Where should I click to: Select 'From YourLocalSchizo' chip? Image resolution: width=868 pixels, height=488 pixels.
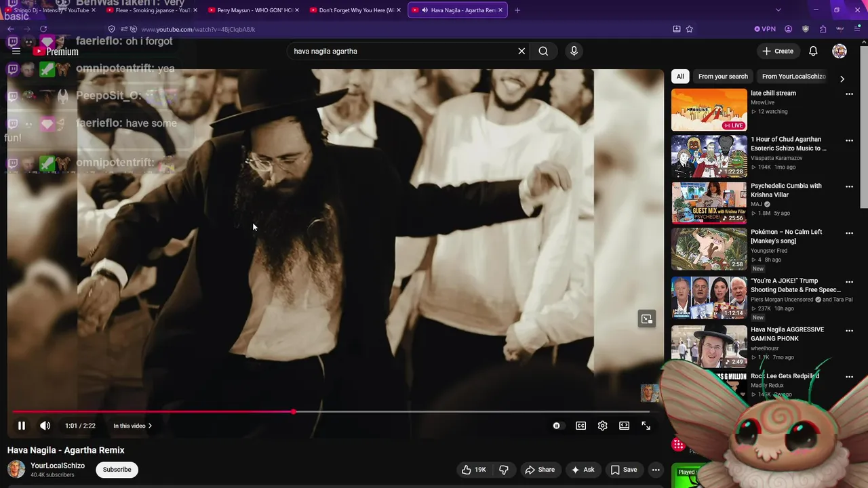click(793, 77)
